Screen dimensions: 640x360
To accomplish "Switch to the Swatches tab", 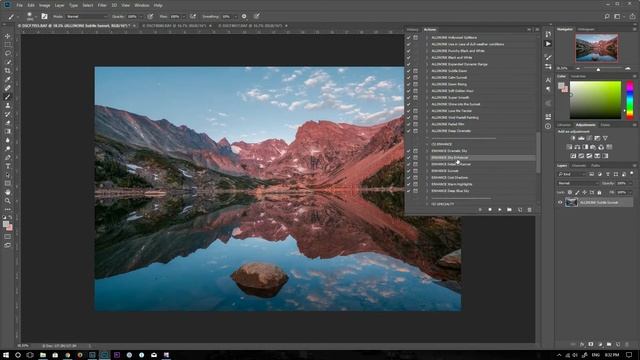I will (x=578, y=76).
